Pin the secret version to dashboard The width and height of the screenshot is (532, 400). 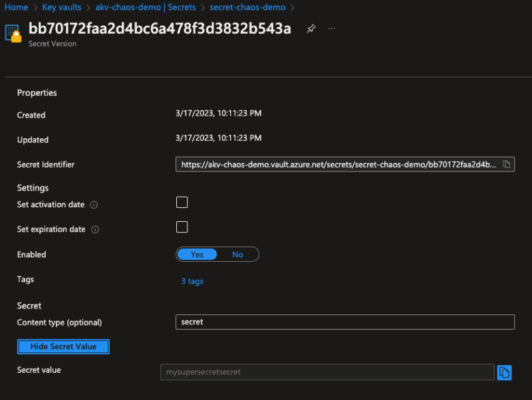pos(311,29)
